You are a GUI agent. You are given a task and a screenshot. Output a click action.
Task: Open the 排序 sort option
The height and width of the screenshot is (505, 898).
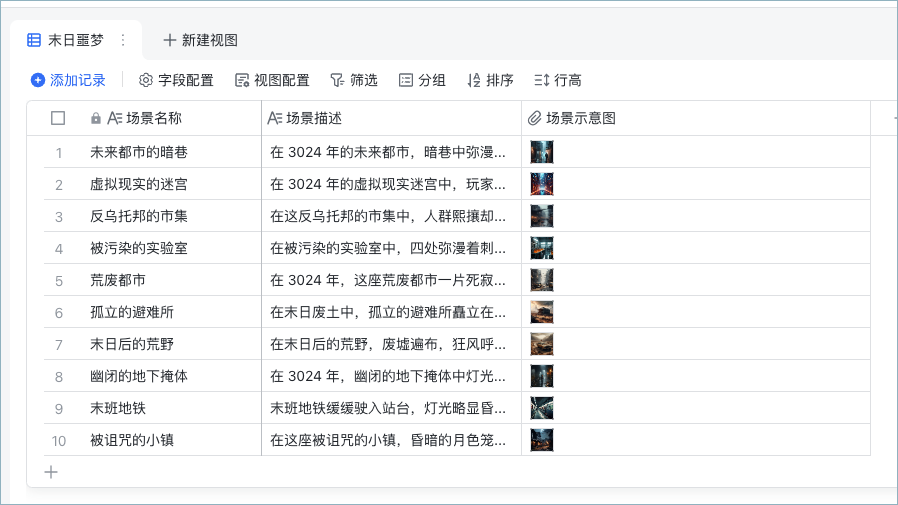pyautogui.click(x=490, y=80)
